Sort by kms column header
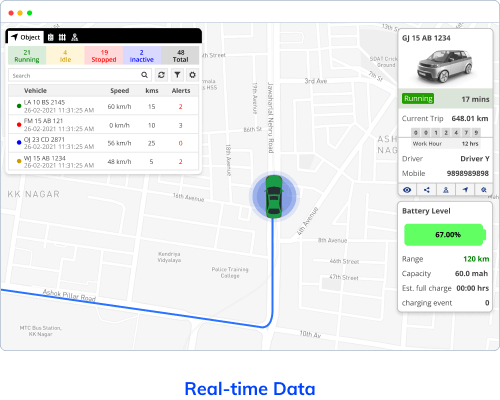Screen dimensions: 500x400 point(152,91)
